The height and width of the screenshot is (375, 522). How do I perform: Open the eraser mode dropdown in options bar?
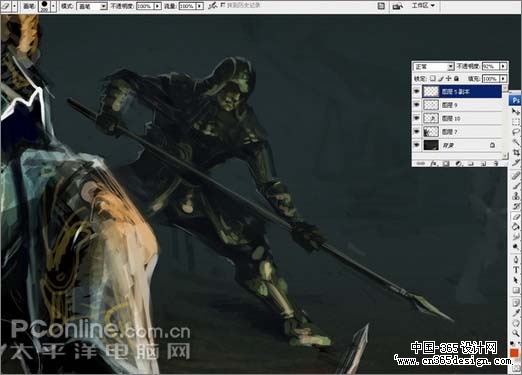(x=92, y=6)
